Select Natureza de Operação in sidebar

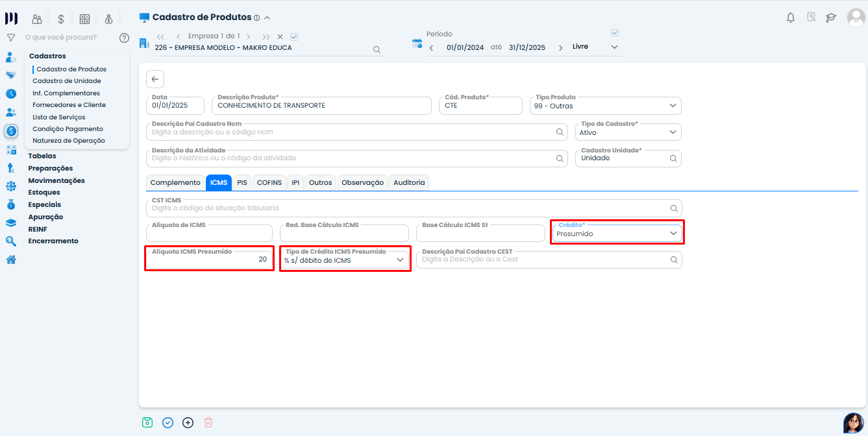[68, 141]
